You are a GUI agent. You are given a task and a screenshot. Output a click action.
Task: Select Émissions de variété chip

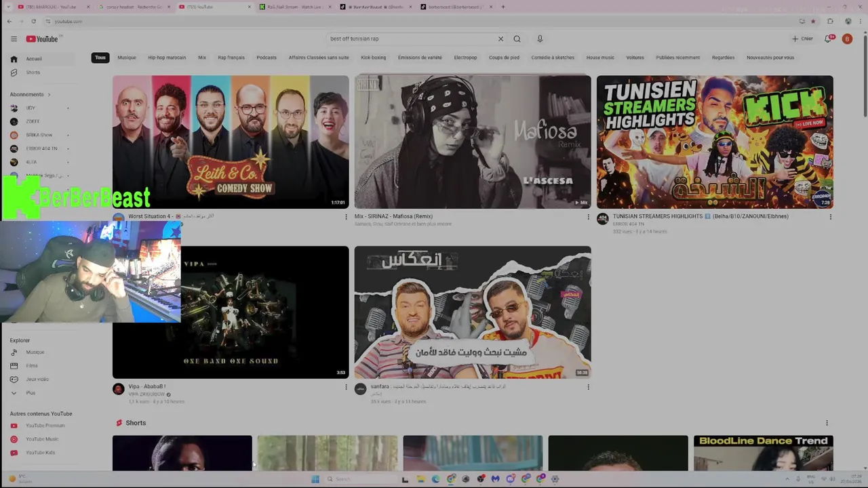420,58
